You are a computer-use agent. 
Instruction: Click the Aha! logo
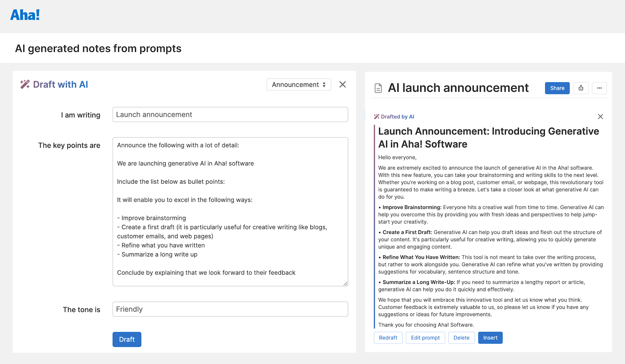click(24, 15)
